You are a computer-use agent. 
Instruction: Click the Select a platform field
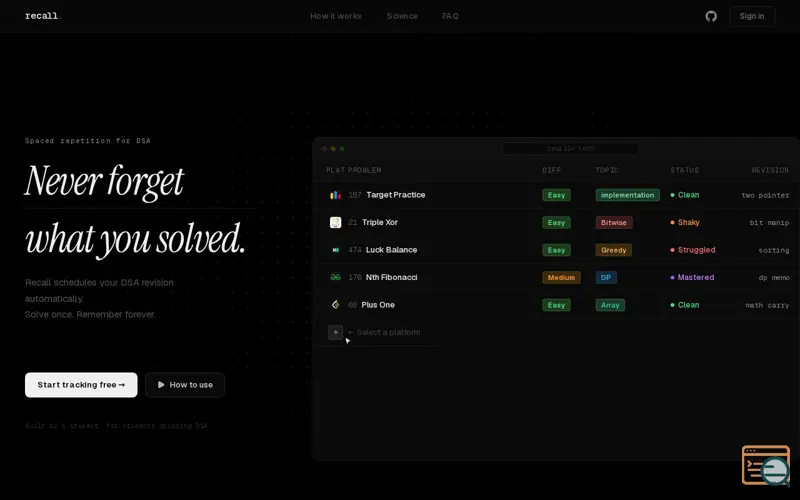(x=384, y=332)
